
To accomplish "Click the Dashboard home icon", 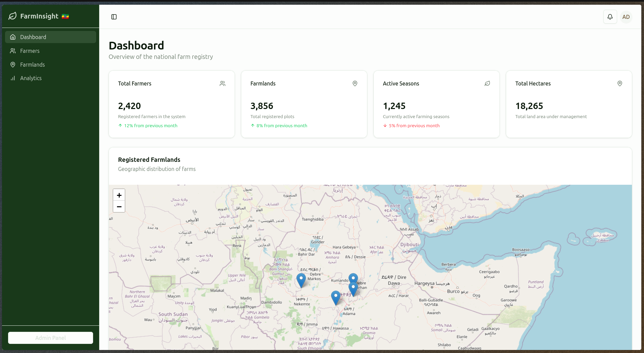I will tap(13, 37).
